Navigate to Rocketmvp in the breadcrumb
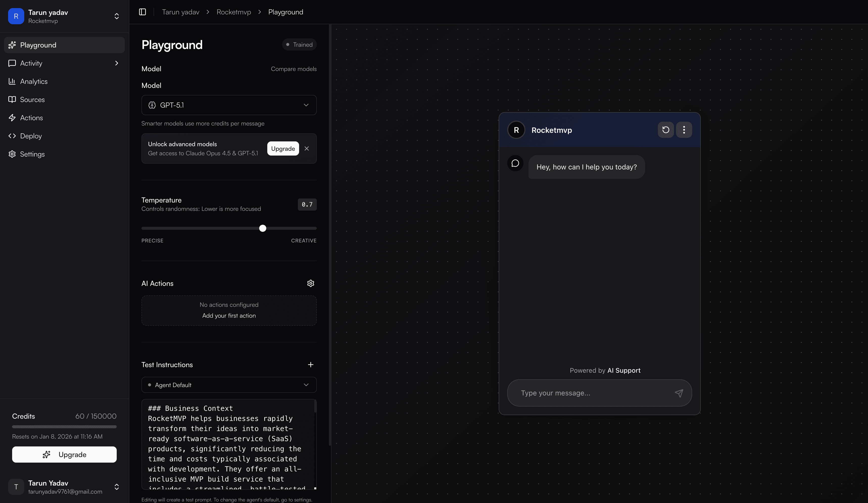Viewport: 868px width, 503px height. pos(233,11)
